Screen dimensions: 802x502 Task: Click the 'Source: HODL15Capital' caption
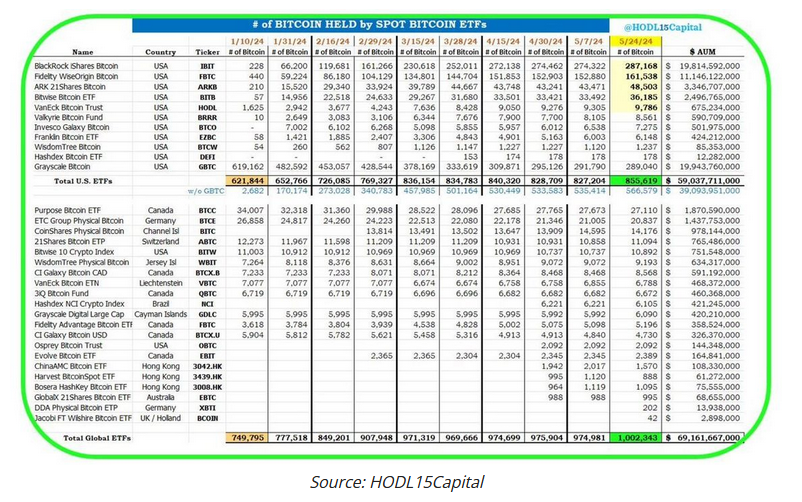[397, 482]
